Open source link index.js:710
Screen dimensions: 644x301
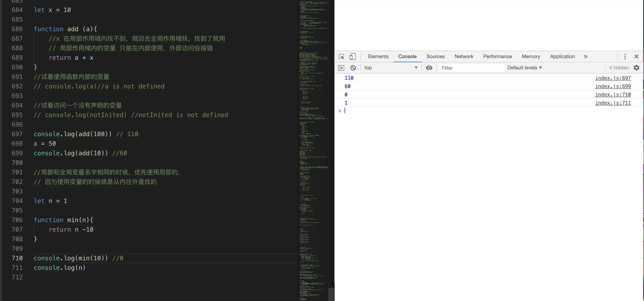click(613, 95)
